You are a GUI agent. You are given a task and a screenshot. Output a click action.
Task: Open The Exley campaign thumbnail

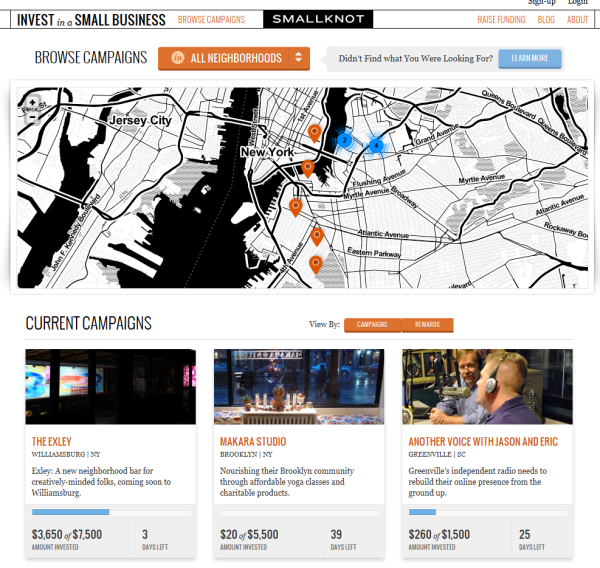111,387
